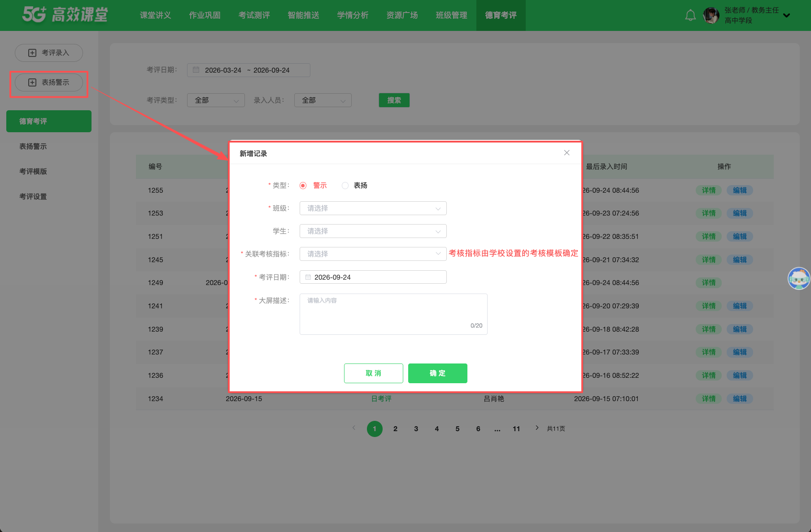This screenshot has height=532, width=811.
Task: Open 详情 for record 1255
Action: (709, 190)
